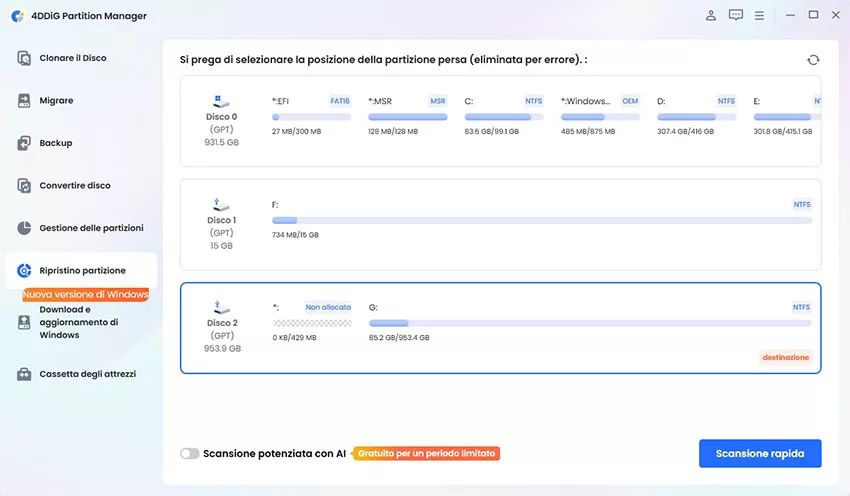
Task: Select the Ripristino partizione menu item
Action: tap(82, 271)
